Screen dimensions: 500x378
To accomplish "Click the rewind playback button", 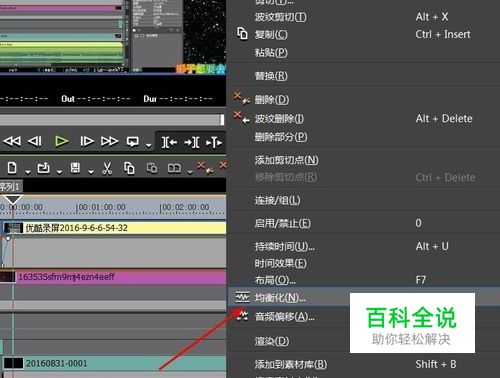I will click(x=12, y=141).
